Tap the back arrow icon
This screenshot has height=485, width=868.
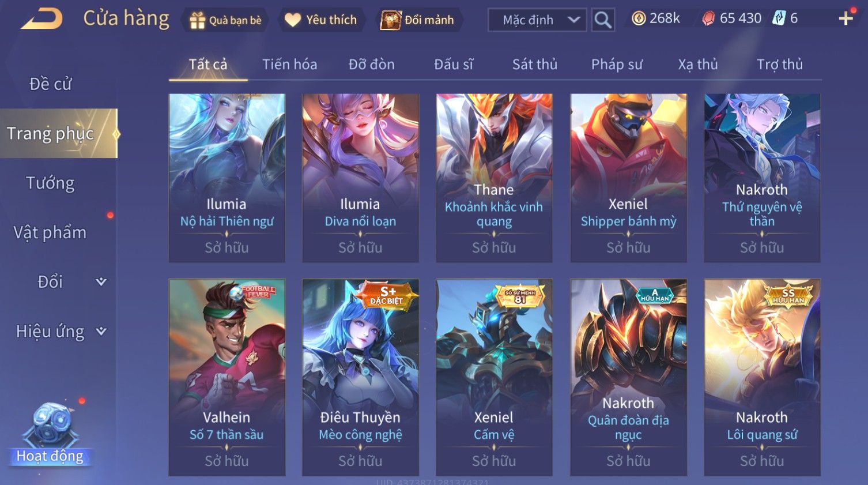pyautogui.click(x=41, y=19)
